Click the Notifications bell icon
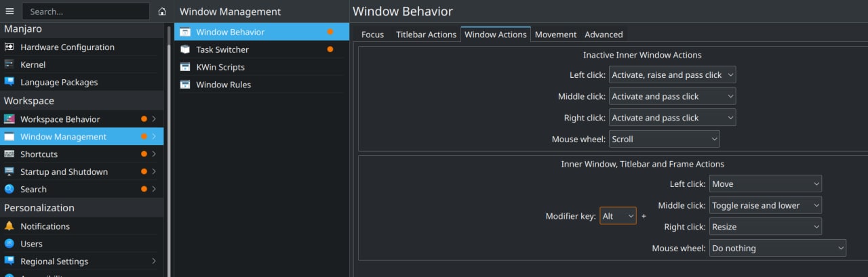Screen dimensions: 868x277 pos(9,226)
